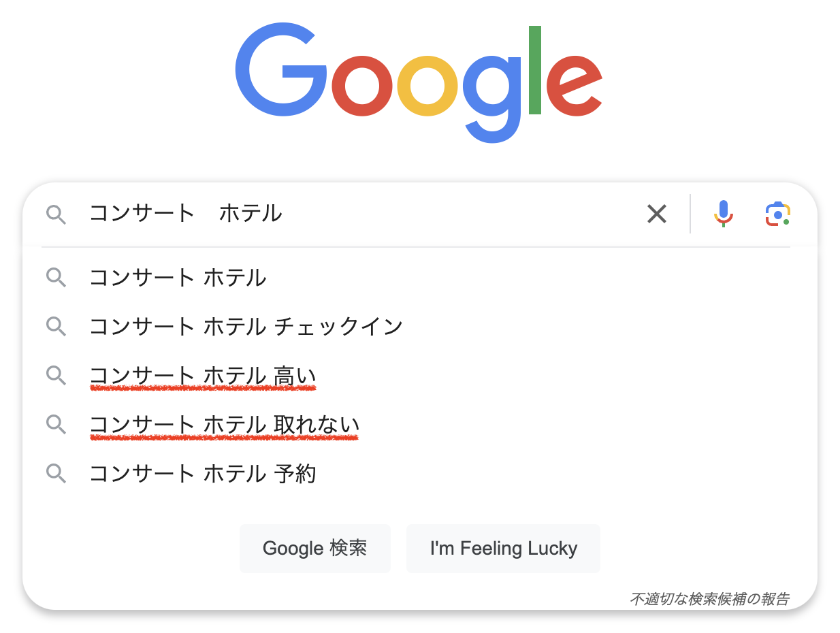Click magnifier icon beside 高い suggestion
This screenshot has height=633, width=840.
pos(56,376)
